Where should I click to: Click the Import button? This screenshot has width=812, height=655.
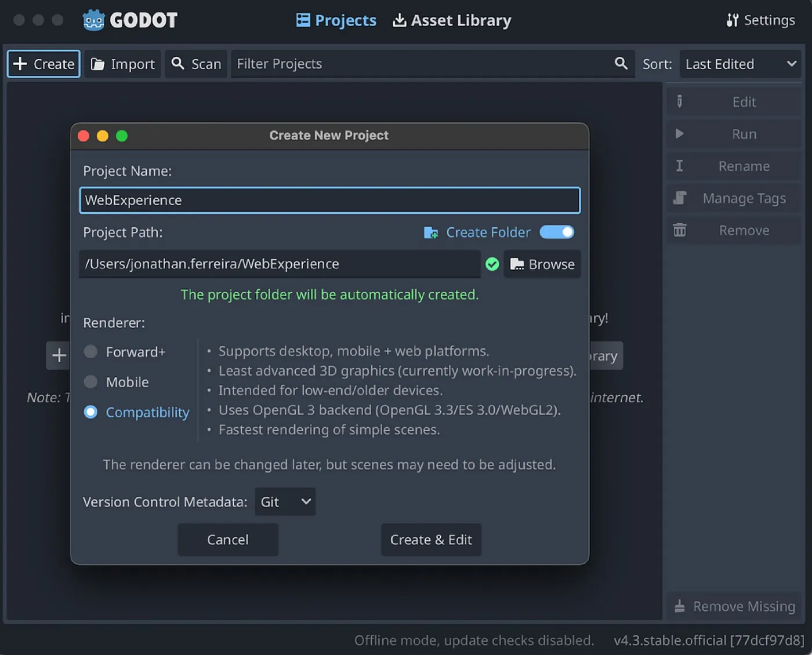tap(122, 64)
